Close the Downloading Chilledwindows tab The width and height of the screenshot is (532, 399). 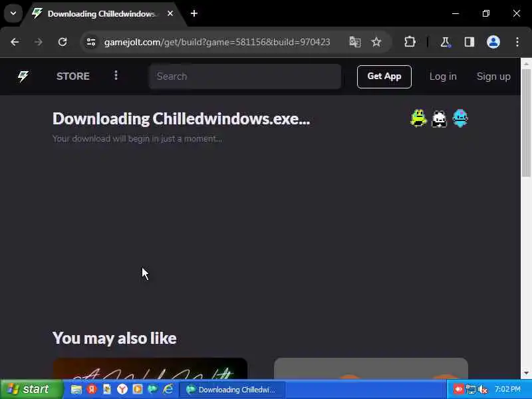[x=170, y=13]
